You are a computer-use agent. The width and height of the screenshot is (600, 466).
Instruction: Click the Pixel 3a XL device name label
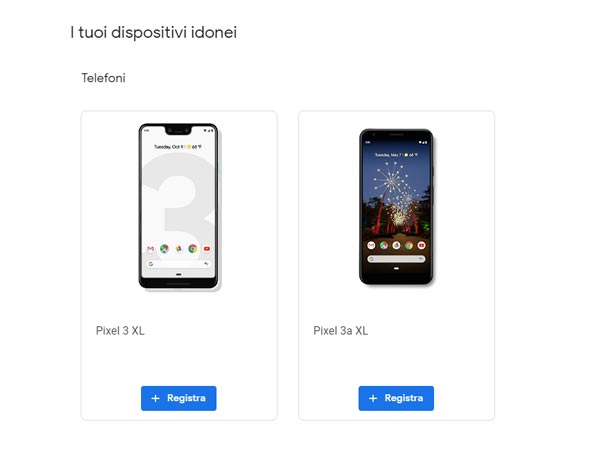click(x=341, y=331)
